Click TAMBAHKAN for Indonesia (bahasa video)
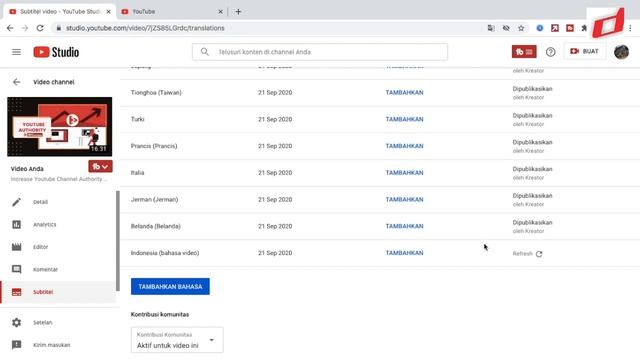This screenshot has width=640, height=360. (404, 253)
